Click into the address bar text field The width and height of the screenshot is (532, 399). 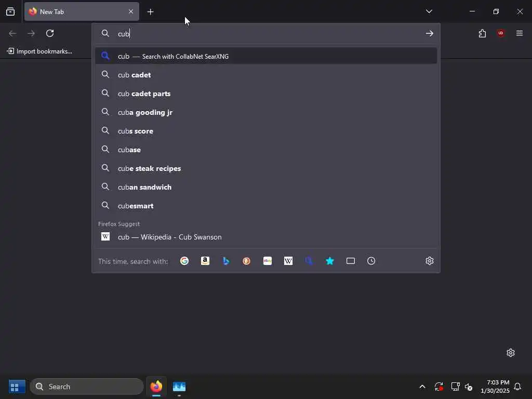click(x=268, y=34)
